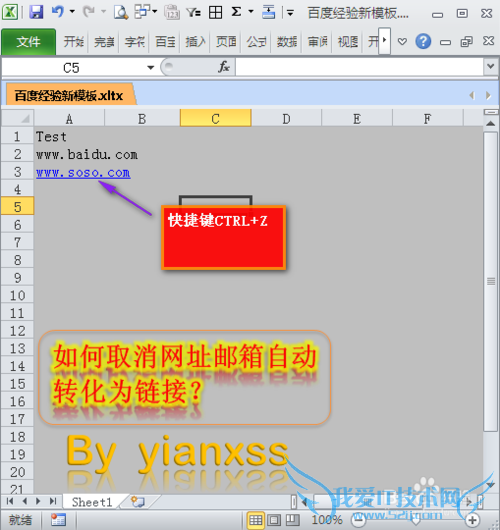Click the Redo arrow icon

(x=89, y=12)
